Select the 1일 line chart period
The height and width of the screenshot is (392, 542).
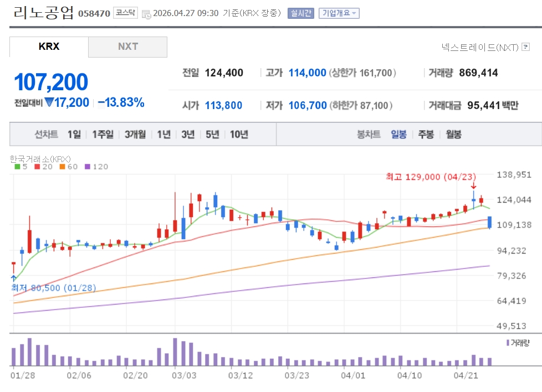pos(74,134)
